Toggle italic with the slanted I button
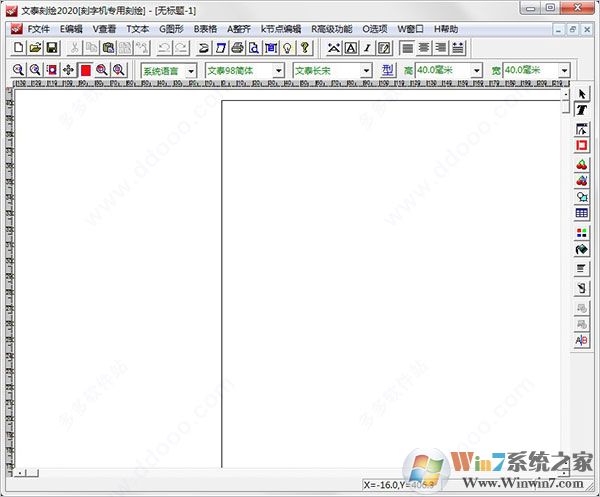Screen dimensions: 600x497 click(368, 48)
